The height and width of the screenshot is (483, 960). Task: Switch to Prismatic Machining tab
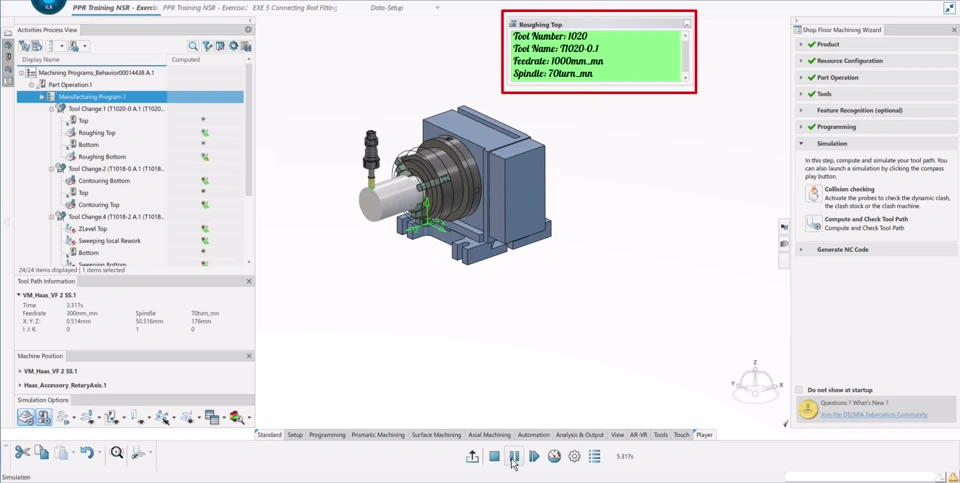point(378,435)
